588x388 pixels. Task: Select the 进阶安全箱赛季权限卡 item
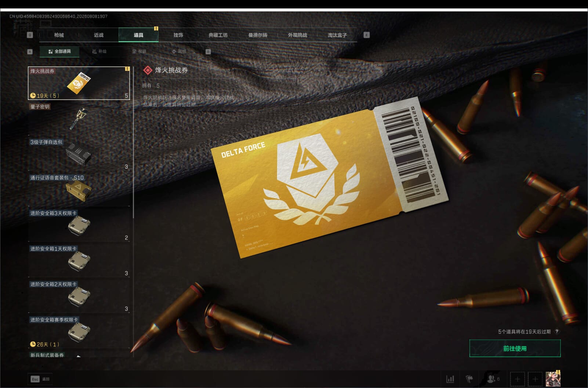pos(79,331)
